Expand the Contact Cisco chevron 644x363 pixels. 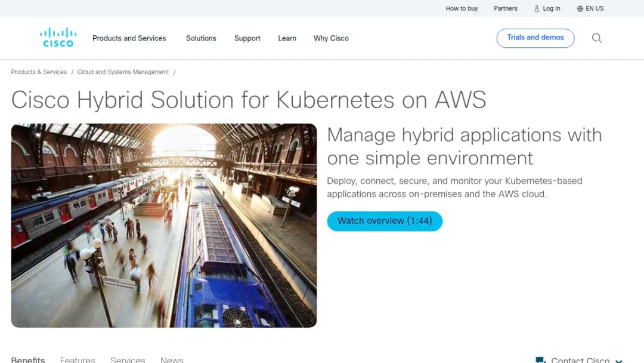pyautogui.click(x=618, y=361)
